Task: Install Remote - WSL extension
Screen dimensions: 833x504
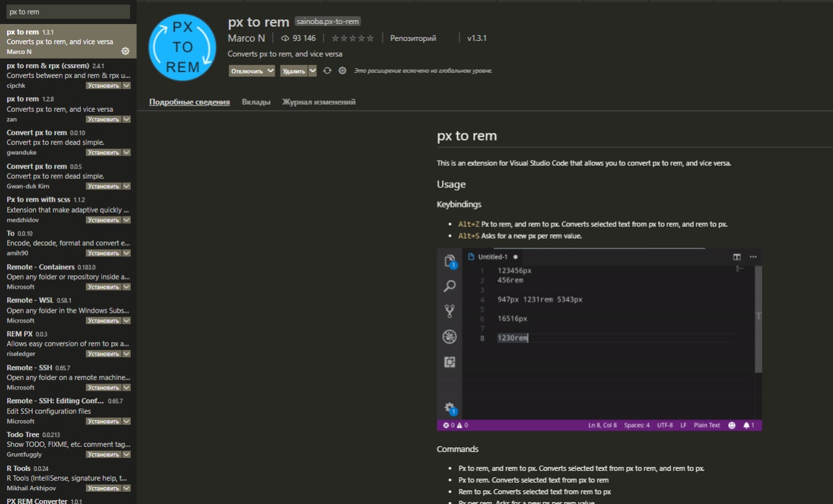Action: pos(103,321)
